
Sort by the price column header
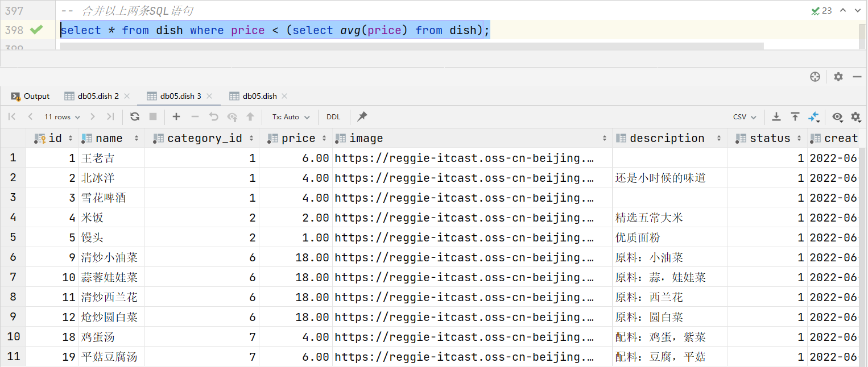click(x=298, y=138)
